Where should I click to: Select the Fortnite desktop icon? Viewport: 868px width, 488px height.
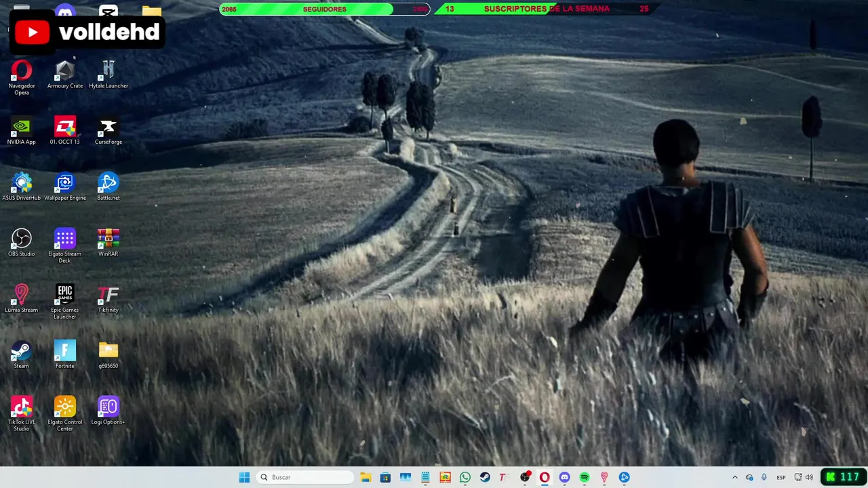(65, 355)
